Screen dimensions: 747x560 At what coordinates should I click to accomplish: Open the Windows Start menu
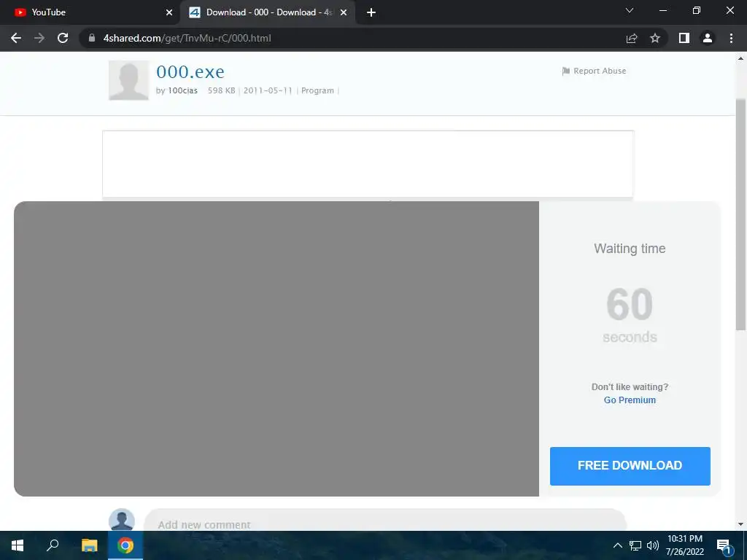click(x=18, y=545)
